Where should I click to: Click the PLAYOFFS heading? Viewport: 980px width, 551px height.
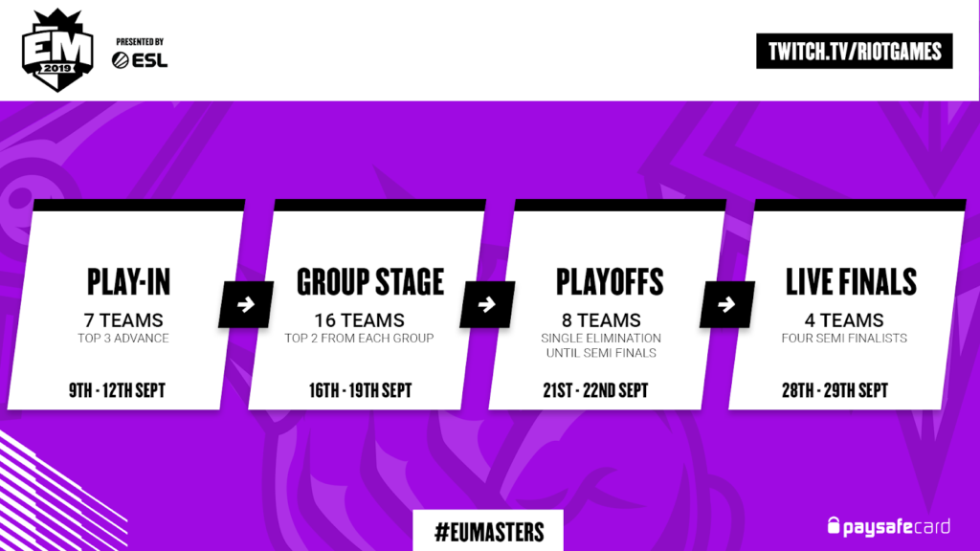click(610, 282)
